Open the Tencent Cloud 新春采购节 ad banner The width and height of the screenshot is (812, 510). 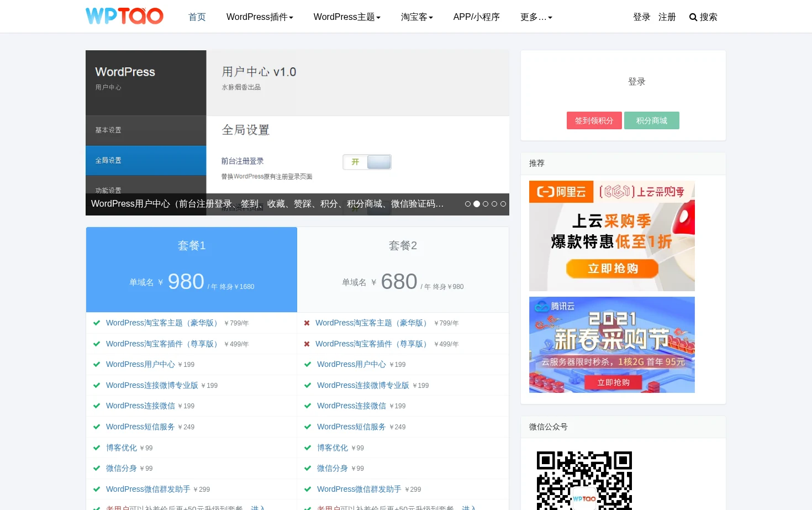tap(612, 345)
